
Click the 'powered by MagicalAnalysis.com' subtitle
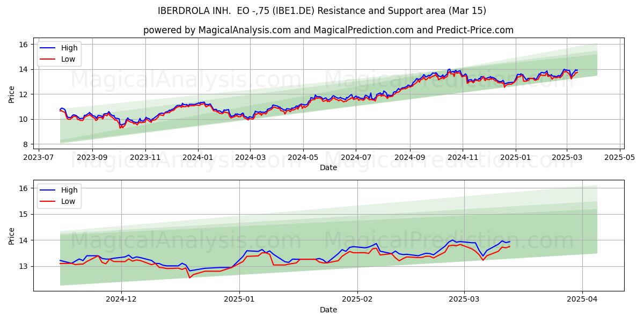[328, 30]
